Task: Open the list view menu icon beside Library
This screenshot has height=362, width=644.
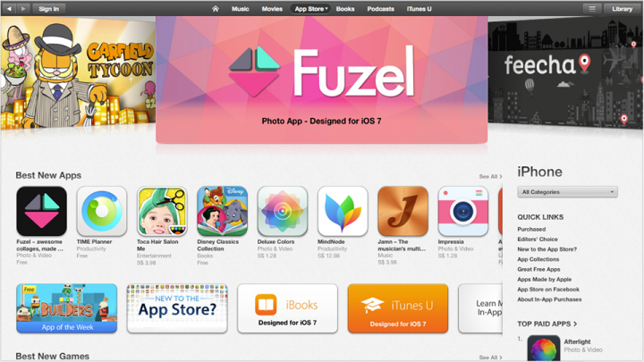Action: [592, 9]
